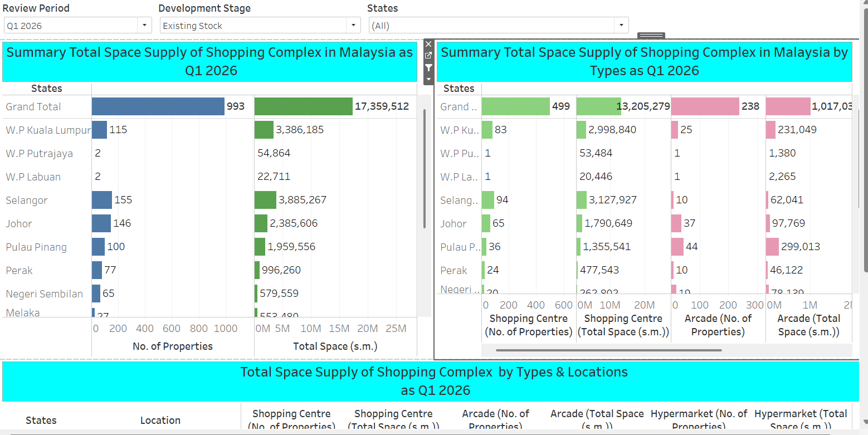
Task: Click the left summary chart title banner
Action: pyautogui.click(x=209, y=61)
